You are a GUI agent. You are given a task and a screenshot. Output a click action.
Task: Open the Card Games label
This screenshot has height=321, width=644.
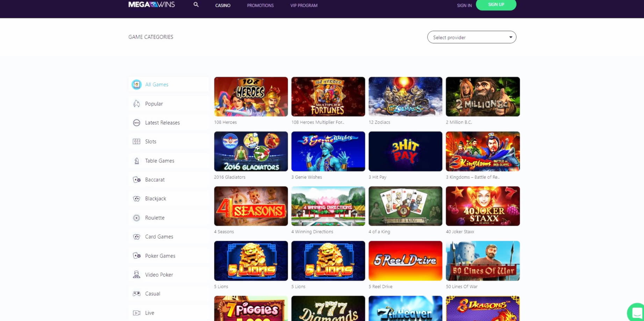[x=159, y=236]
